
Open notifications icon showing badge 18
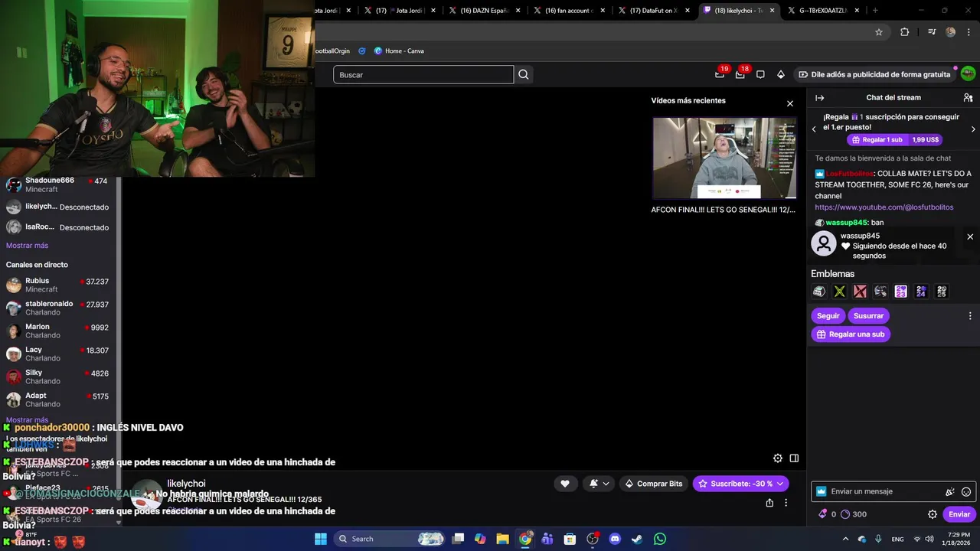click(740, 74)
